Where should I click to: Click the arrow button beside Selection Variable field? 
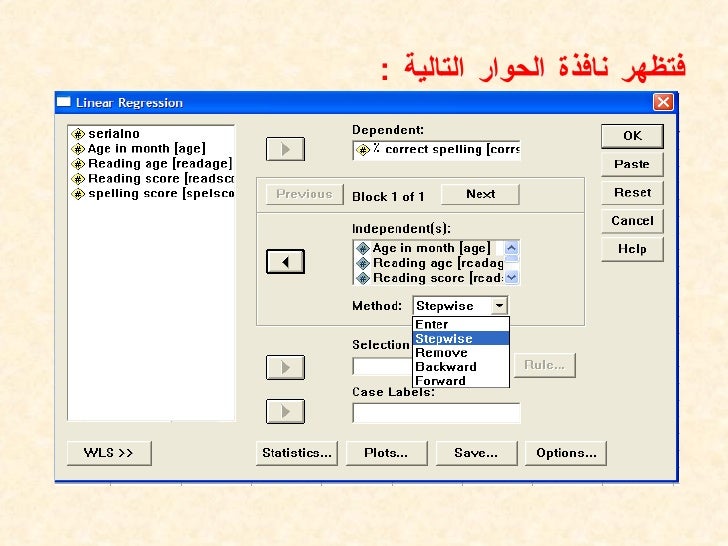[285, 367]
